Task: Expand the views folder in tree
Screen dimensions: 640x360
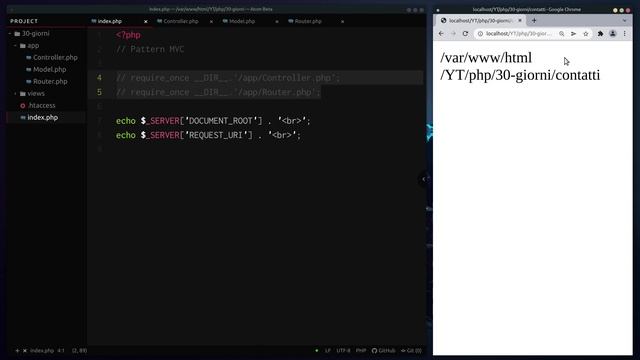Action: pos(16,93)
